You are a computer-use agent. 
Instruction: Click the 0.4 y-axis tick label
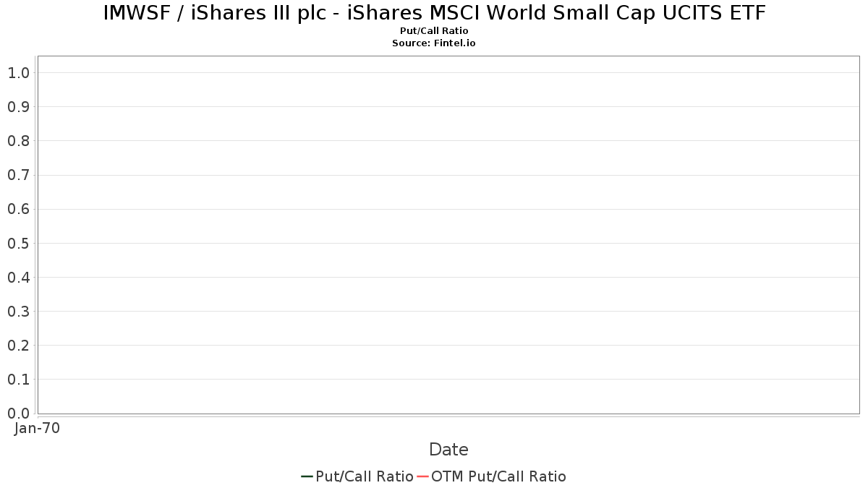[x=19, y=278]
